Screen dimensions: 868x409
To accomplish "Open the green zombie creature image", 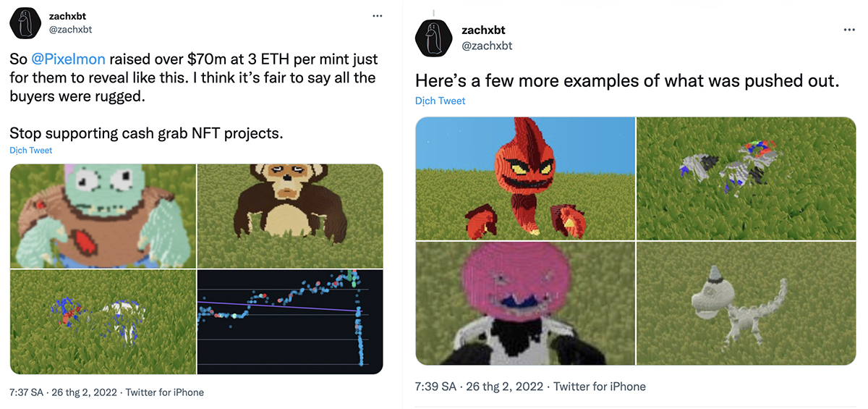I will (103, 216).
